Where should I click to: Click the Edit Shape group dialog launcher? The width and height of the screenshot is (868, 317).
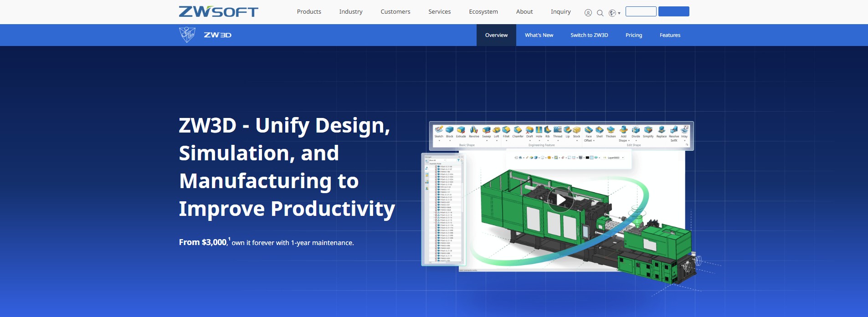687,145
